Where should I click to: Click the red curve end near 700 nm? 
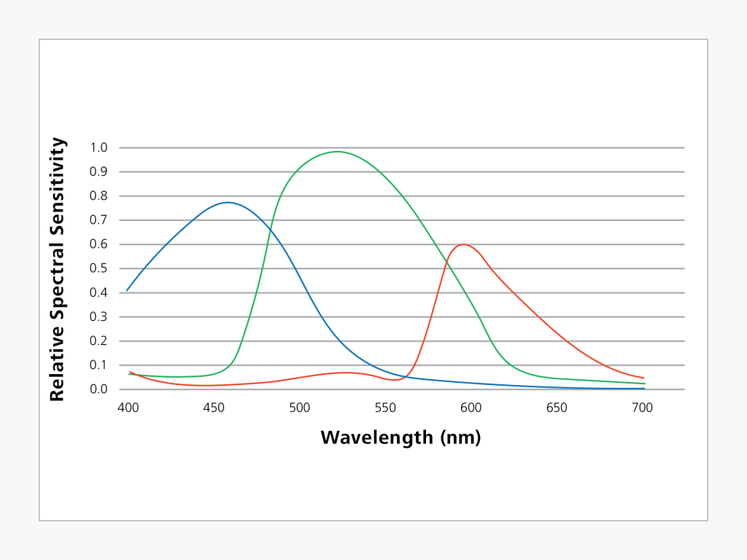pos(643,378)
